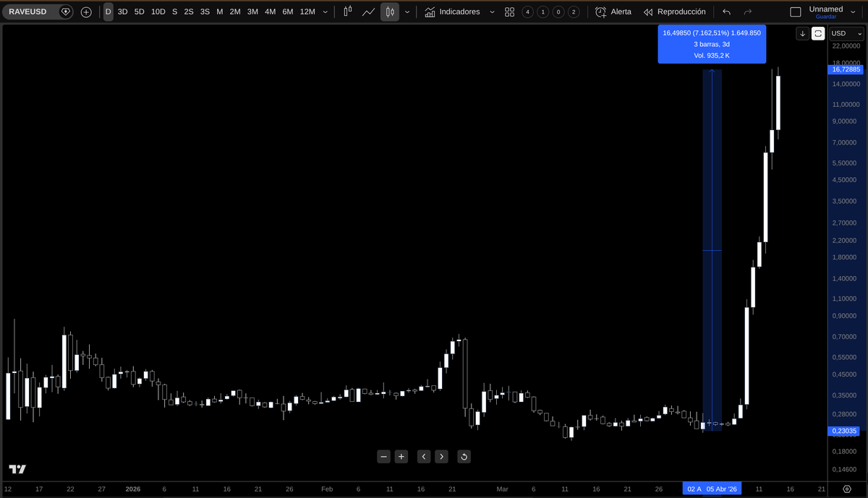This screenshot has height=498, width=868.
Task: Click the Guardar link under Unnamed
Action: coord(826,17)
